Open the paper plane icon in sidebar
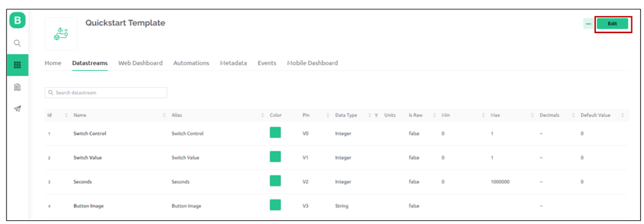 [17, 109]
